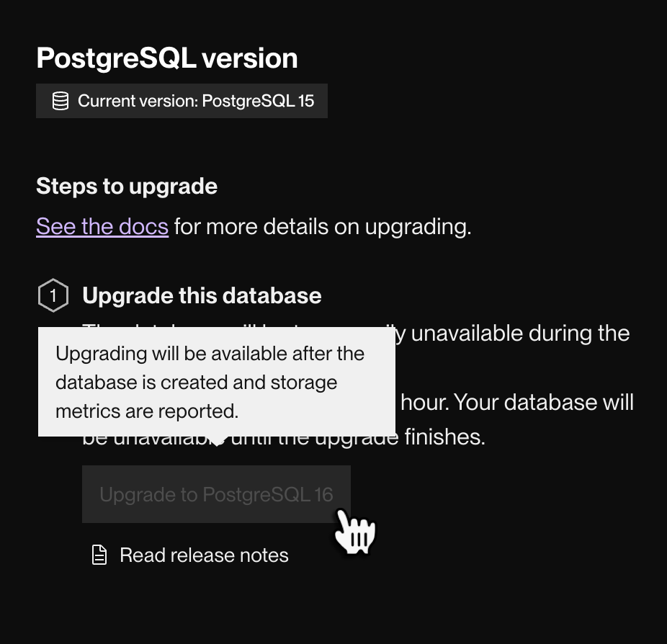Select the PostgreSQL version page title

(167, 57)
